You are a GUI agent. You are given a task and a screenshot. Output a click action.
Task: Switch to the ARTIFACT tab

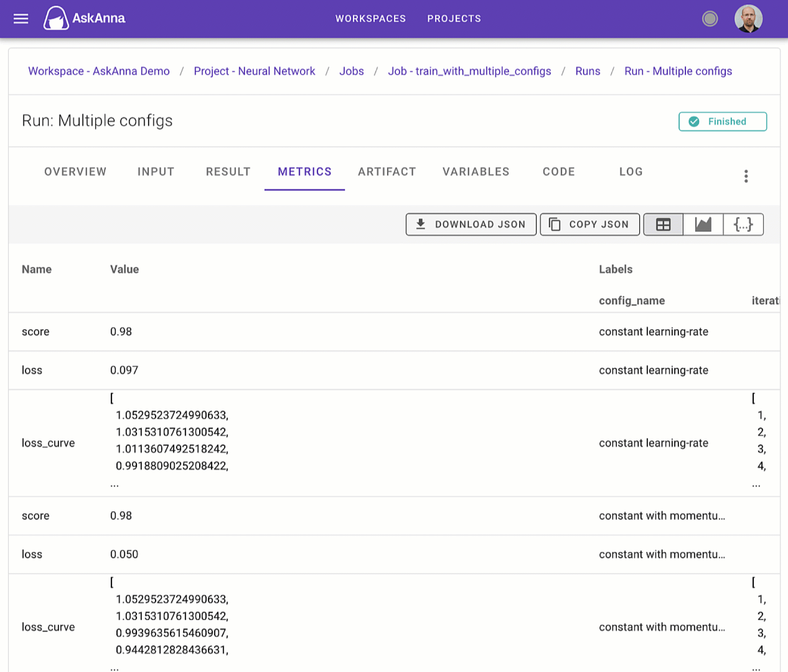[387, 172]
